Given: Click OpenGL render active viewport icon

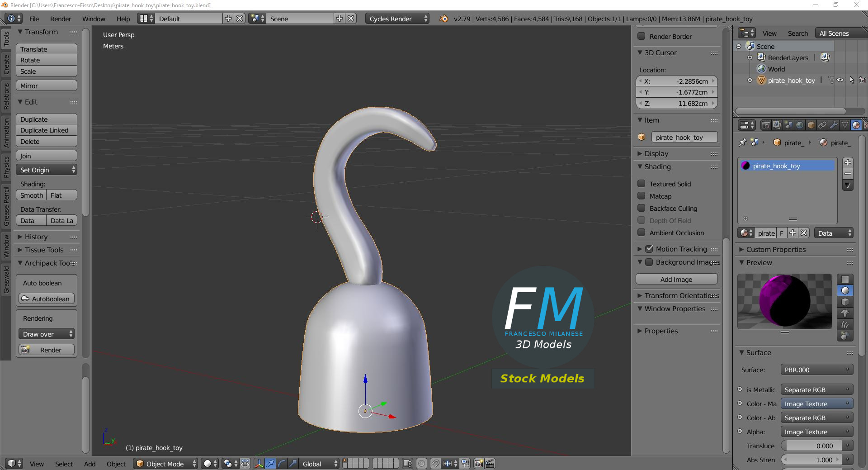Looking at the screenshot, I should pos(478,464).
